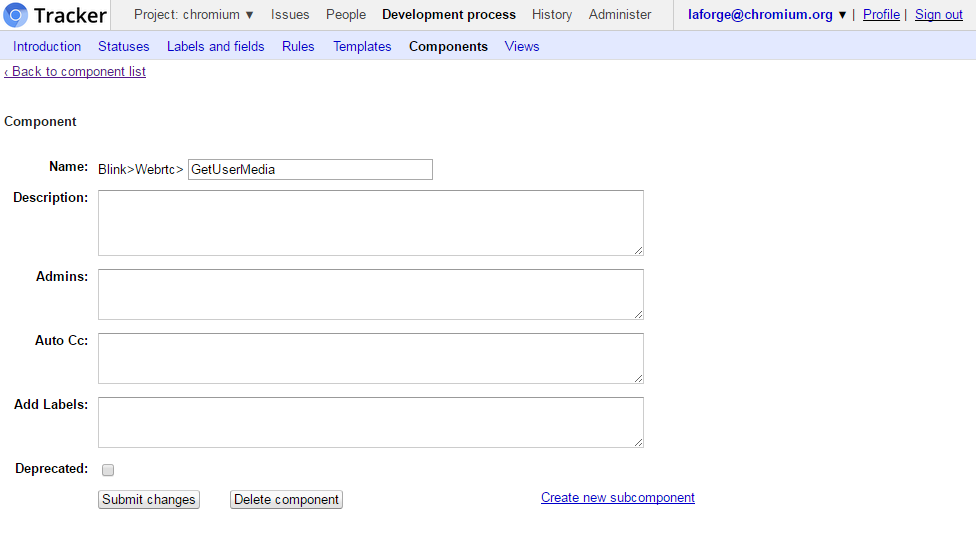Image resolution: width=976 pixels, height=539 pixels.
Task: Select the Administer menu item
Action: (620, 14)
